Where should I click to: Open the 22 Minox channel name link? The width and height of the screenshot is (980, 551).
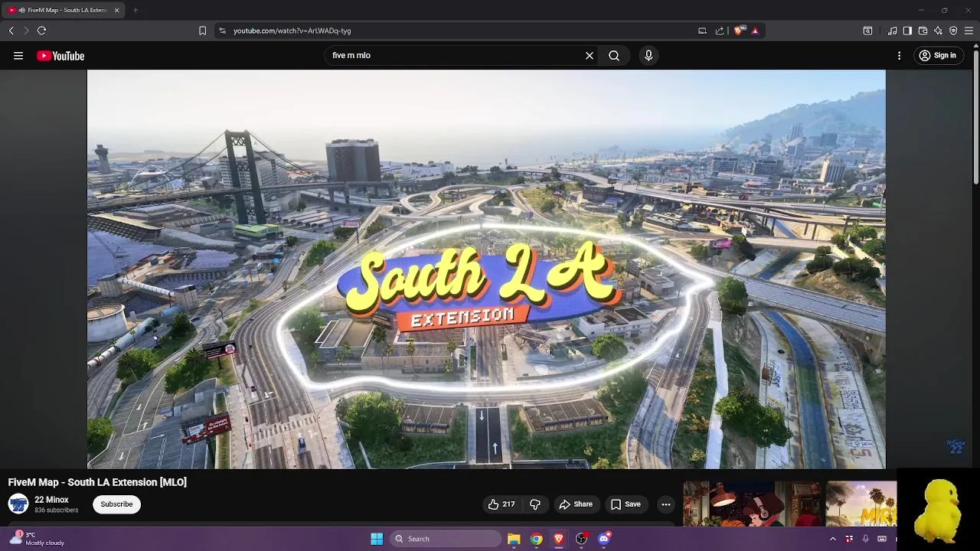[x=51, y=500]
